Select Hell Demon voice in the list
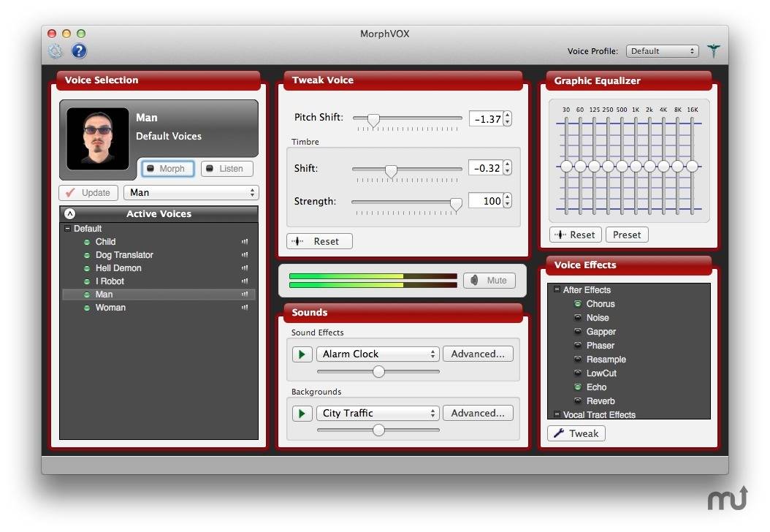Screen dimensions: 770x532 (118, 268)
